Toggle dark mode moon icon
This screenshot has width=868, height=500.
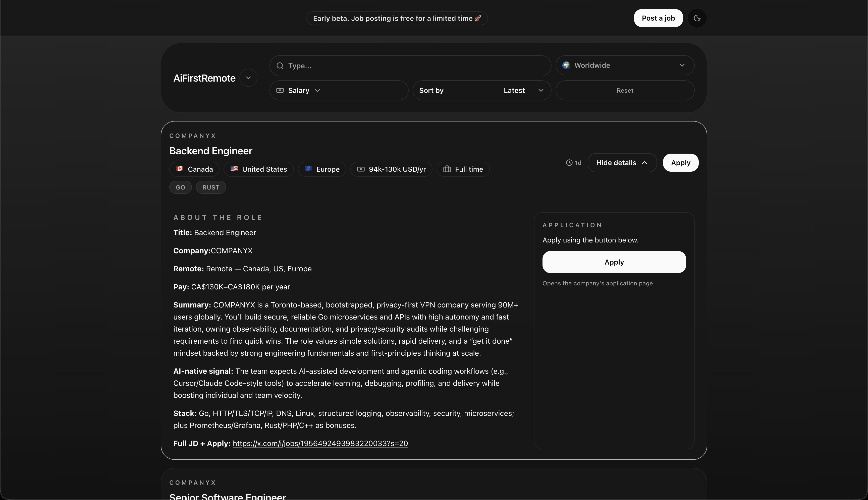[x=697, y=18]
